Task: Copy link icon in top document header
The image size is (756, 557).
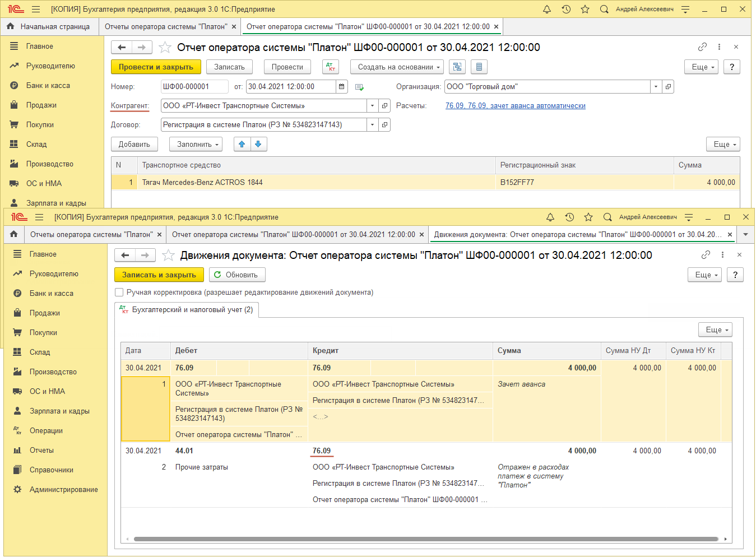Action: click(x=702, y=47)
